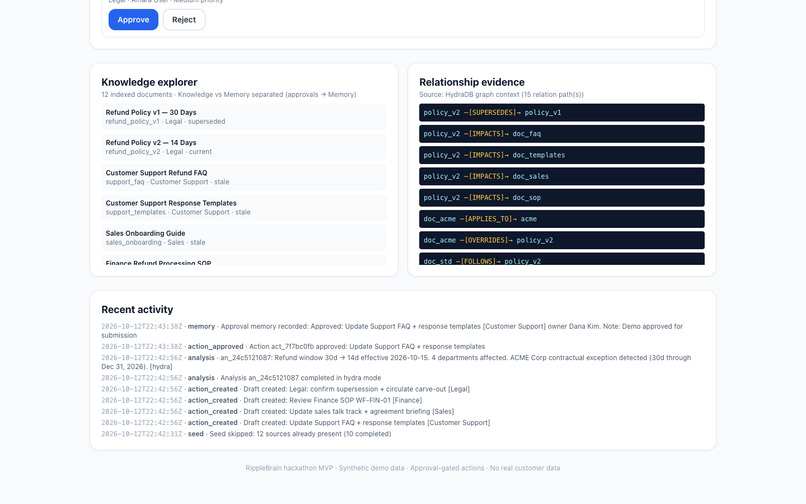Click the Relationship evidence heading
The image size is (806, 504).
(x=471, y=82)
